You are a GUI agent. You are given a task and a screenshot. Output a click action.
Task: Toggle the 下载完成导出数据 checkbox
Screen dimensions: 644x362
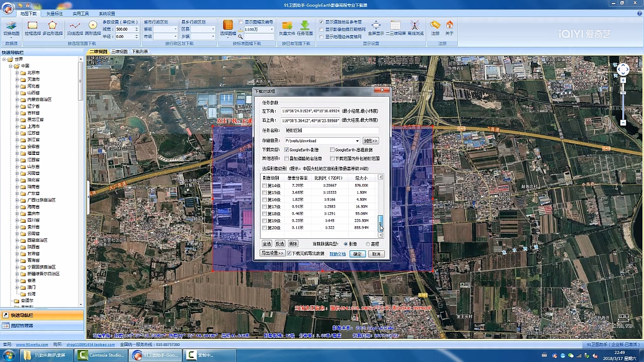(x=289, y=253)
